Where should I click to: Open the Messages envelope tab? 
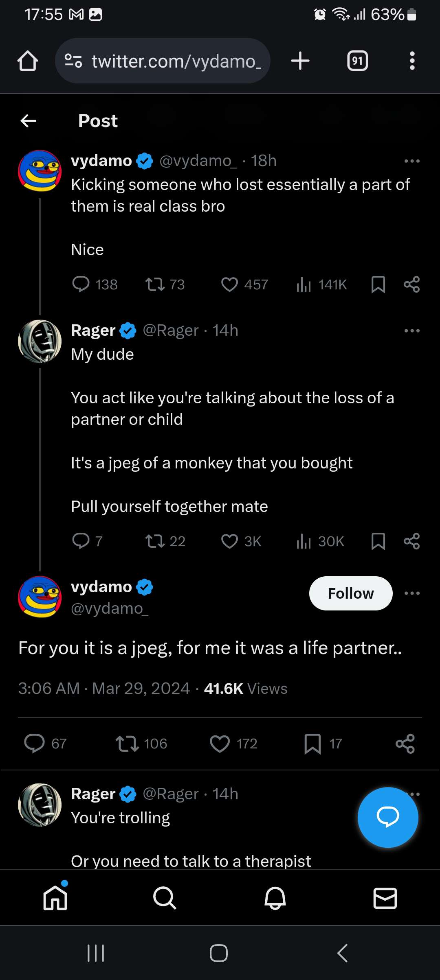[385, 898]
